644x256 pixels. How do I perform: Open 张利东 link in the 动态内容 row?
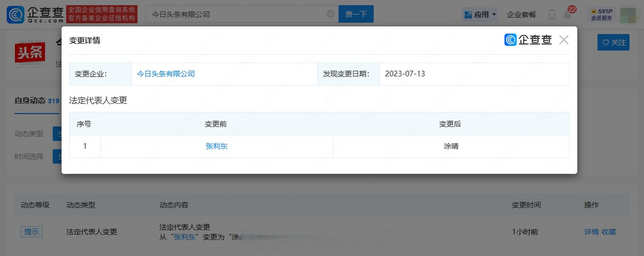tap(184, 237)
